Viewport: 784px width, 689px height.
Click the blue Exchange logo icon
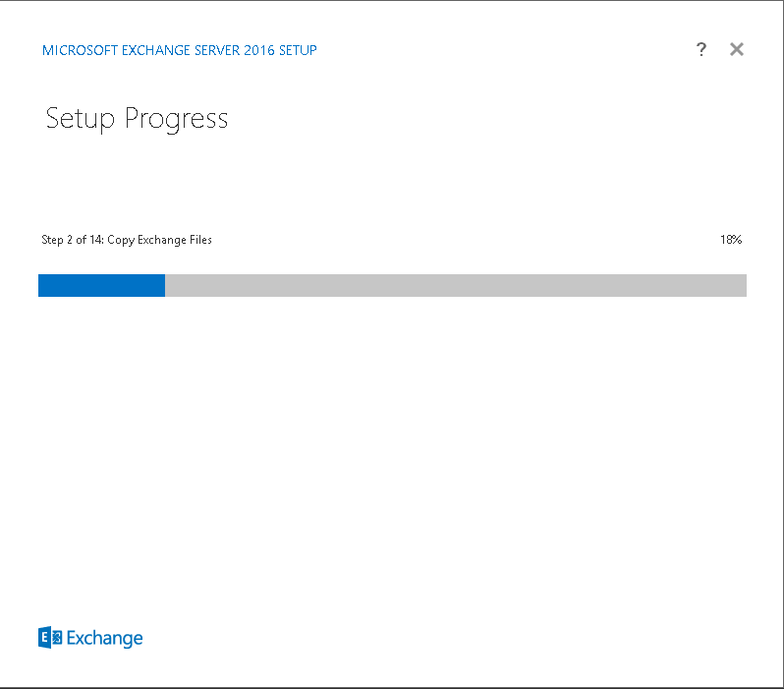[x=50, y=638]
